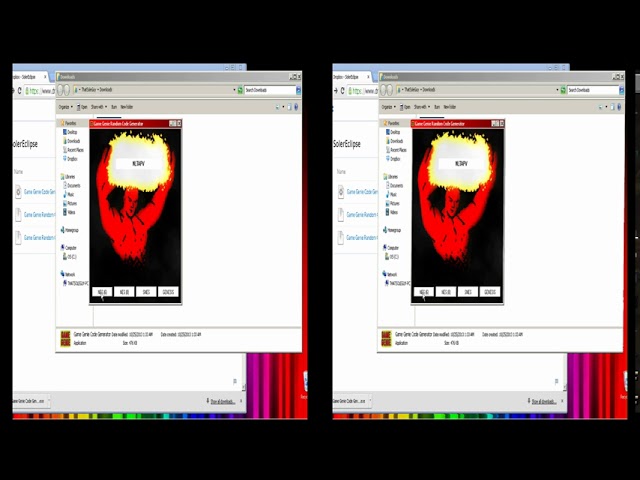640x480 pixels.
Task: Open download item arrow in right-copy Chrome download bar
Action: coord(370,401)
